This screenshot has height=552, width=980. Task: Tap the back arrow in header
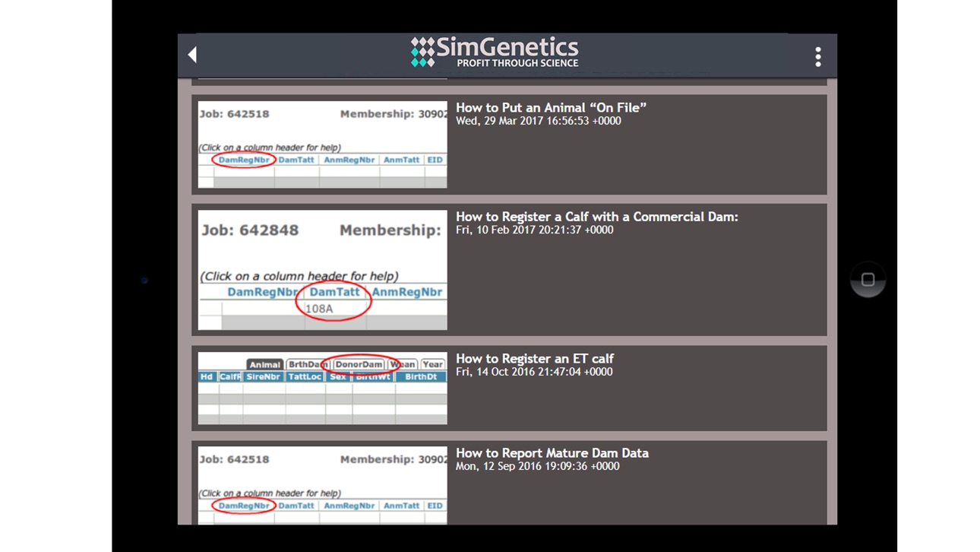[192, 54]
